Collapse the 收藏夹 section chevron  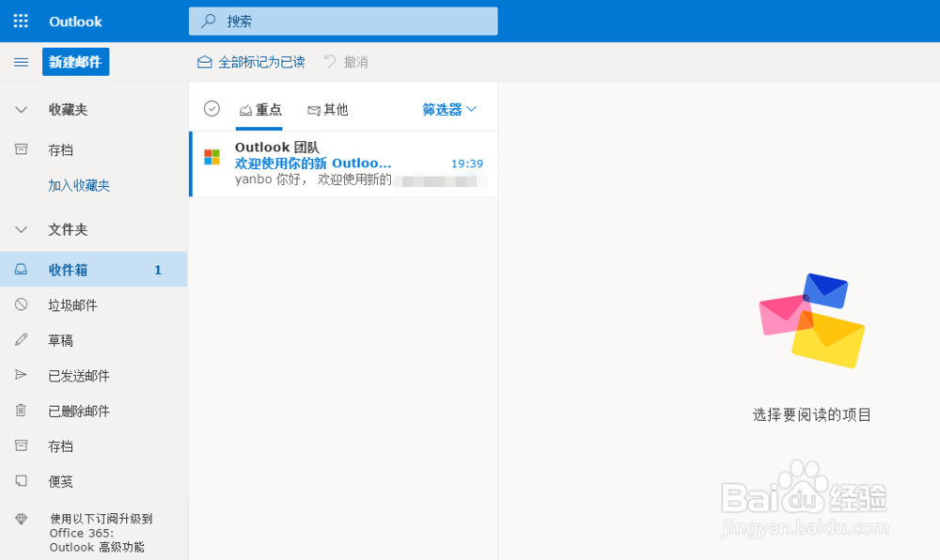pyautogui.click(x=21, y=110)
